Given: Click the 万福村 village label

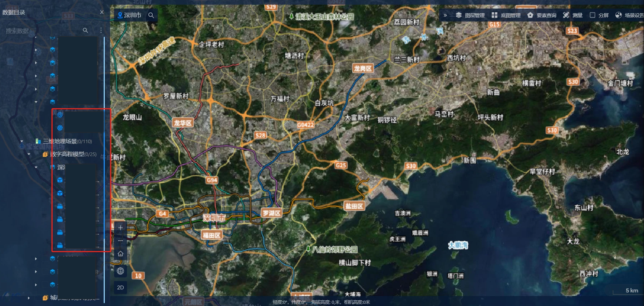Looking at the screenshot, I should (280, 98).
